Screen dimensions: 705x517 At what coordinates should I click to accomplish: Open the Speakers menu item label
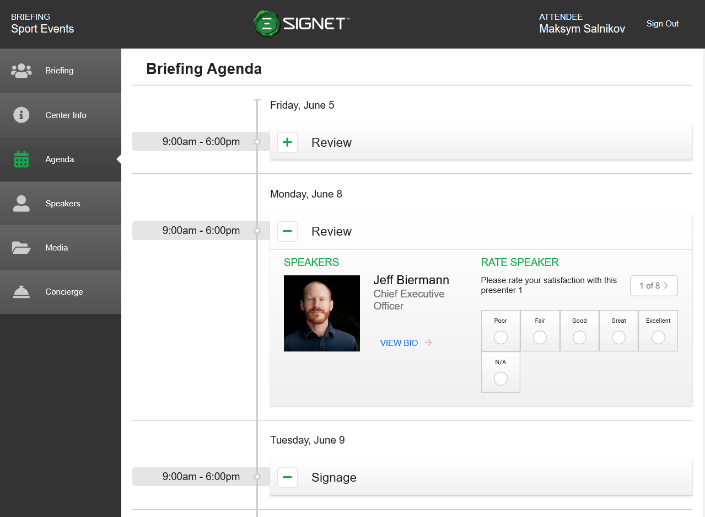(62, 204)
